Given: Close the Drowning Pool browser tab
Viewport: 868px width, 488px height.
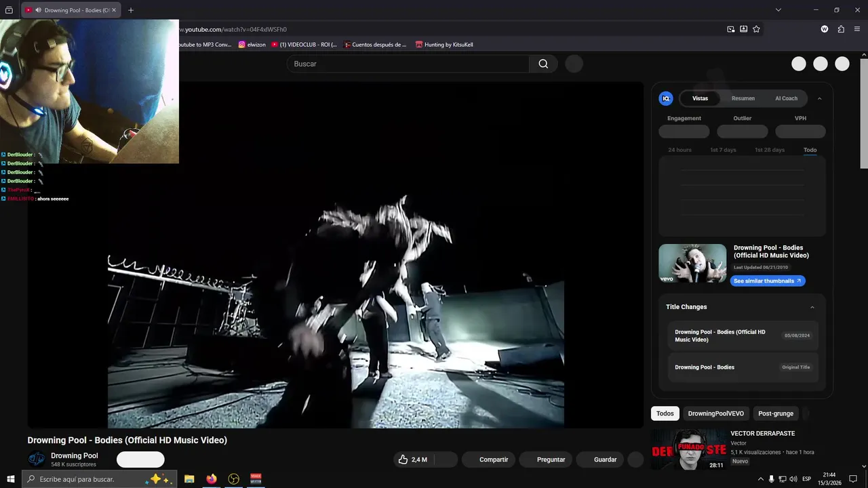Looking at the screenshot, I should pos(114,10).
